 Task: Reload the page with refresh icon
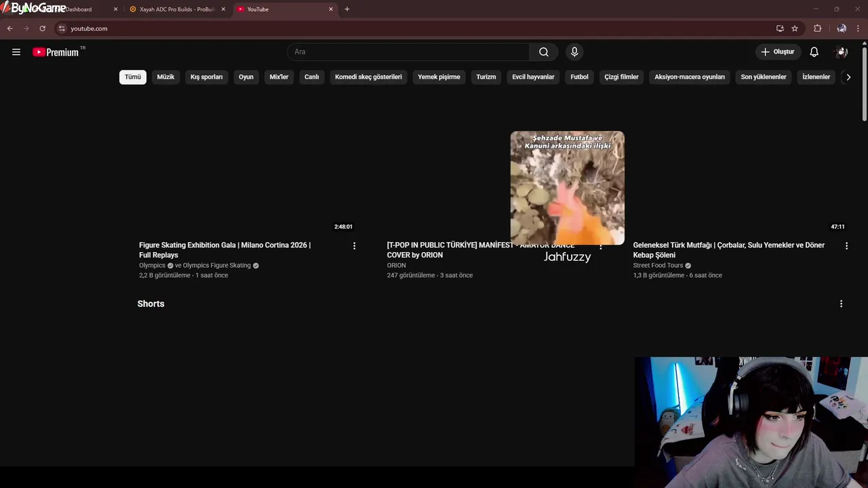pyautogui.click(x=42, y=28)
